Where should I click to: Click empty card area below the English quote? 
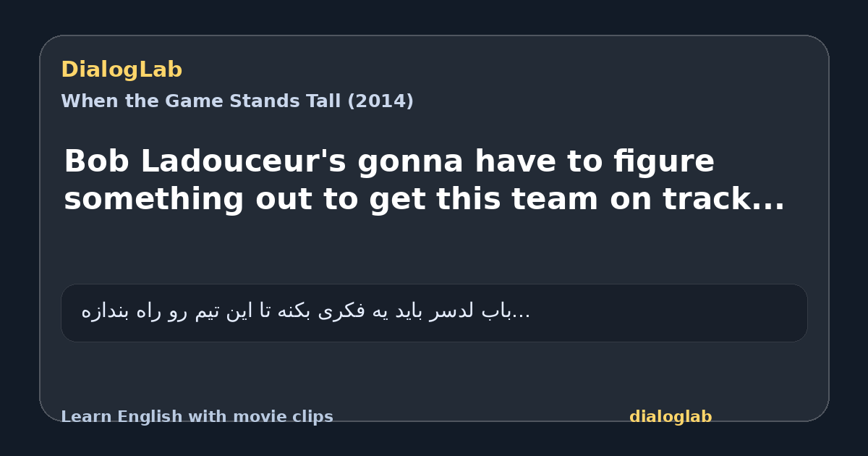click(x=434, y=250)
